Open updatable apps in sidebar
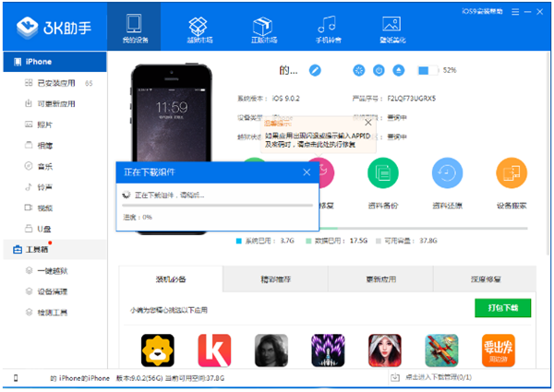This screenshot has width=554, height=392. (x=54, y=104)
